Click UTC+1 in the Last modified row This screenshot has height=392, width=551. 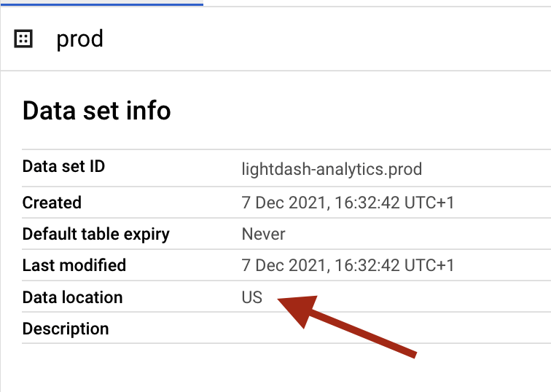(x=429, y=265)
